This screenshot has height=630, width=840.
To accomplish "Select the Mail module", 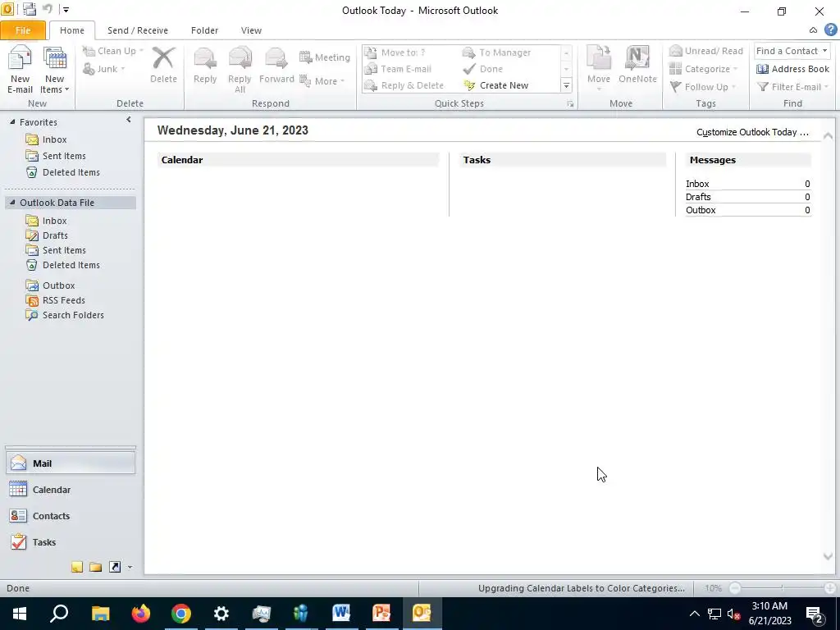I will click(71, 463).
